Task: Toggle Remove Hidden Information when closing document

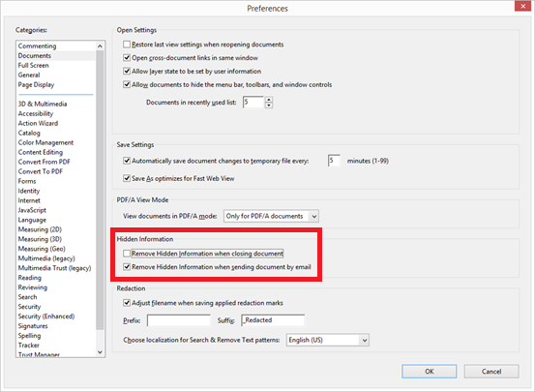Action: (127, 254)
